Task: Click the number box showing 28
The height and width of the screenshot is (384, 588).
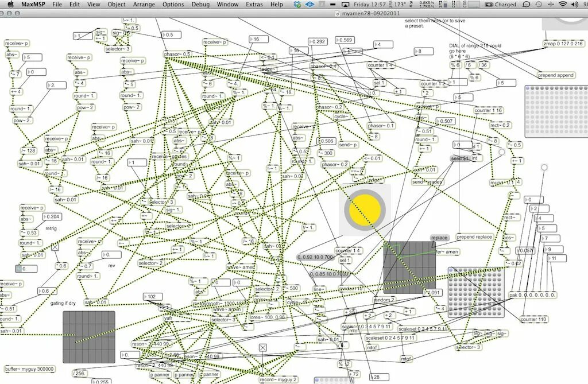Action: [379, 377]
